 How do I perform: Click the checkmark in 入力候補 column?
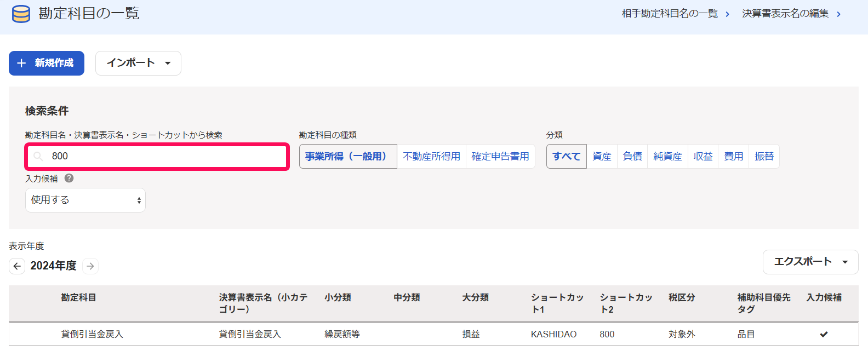(x=824, y=334)
